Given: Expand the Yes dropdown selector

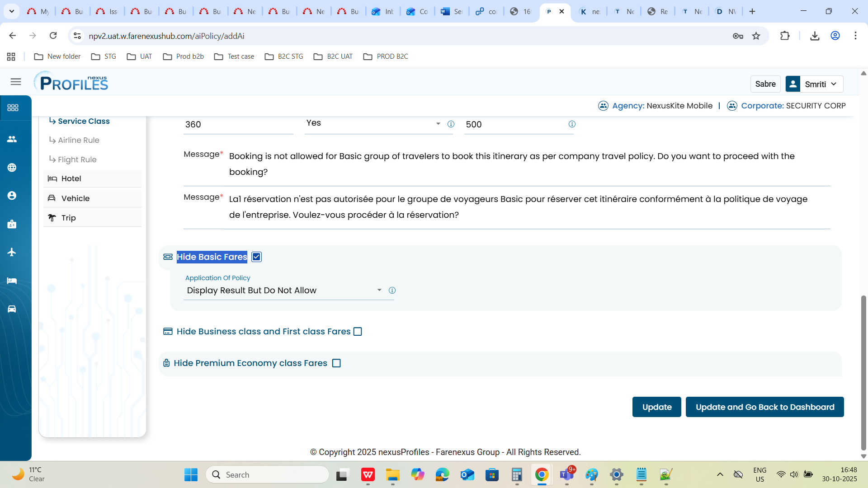Looking at the screenshot, I should point(373,123).
